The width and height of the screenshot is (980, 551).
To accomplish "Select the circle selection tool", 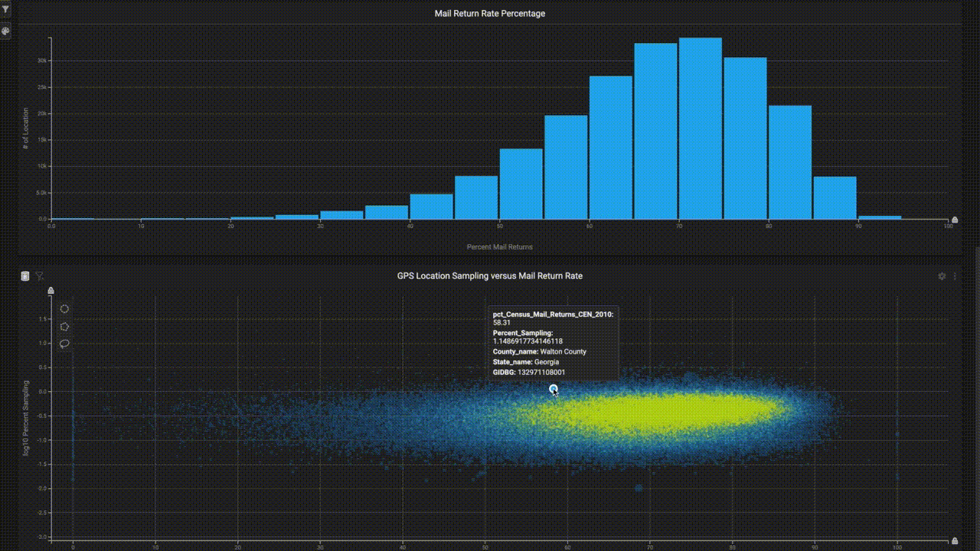I will (x=65, y=309).
